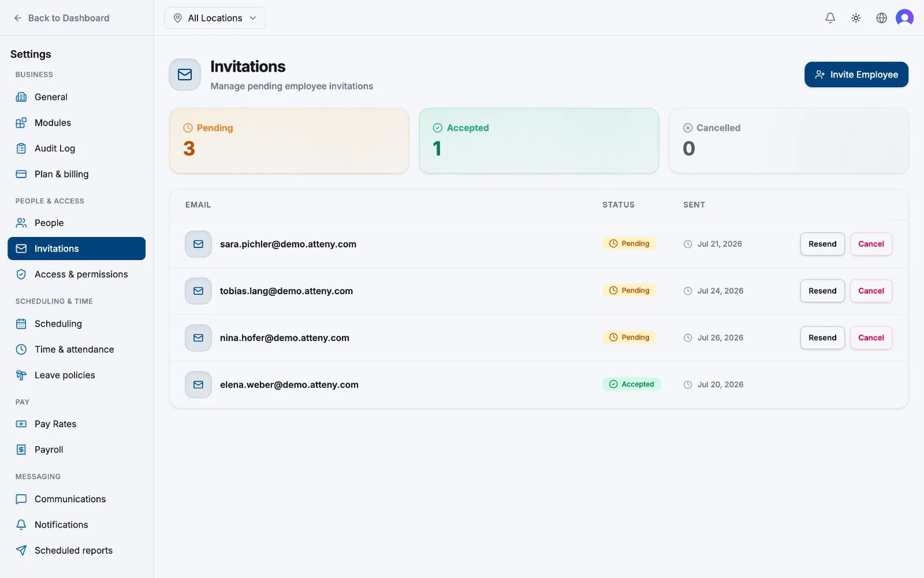Open user profile avatar
The height and width of the screenshot is (578, 924).
904,18
